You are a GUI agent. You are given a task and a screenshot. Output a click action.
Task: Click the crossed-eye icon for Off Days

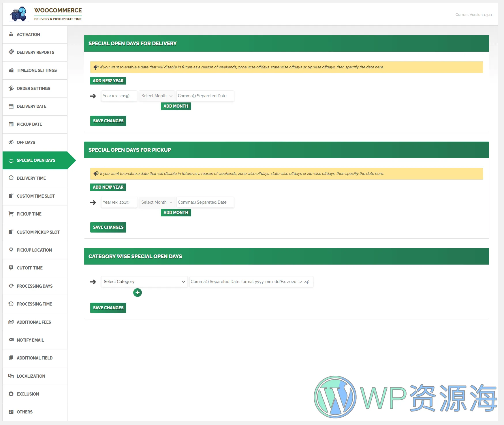11,142
